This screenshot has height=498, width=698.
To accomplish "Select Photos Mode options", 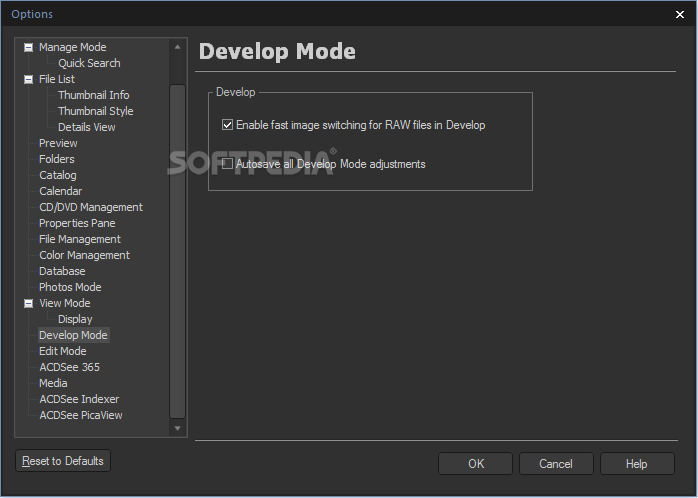I will click(70, 287).
